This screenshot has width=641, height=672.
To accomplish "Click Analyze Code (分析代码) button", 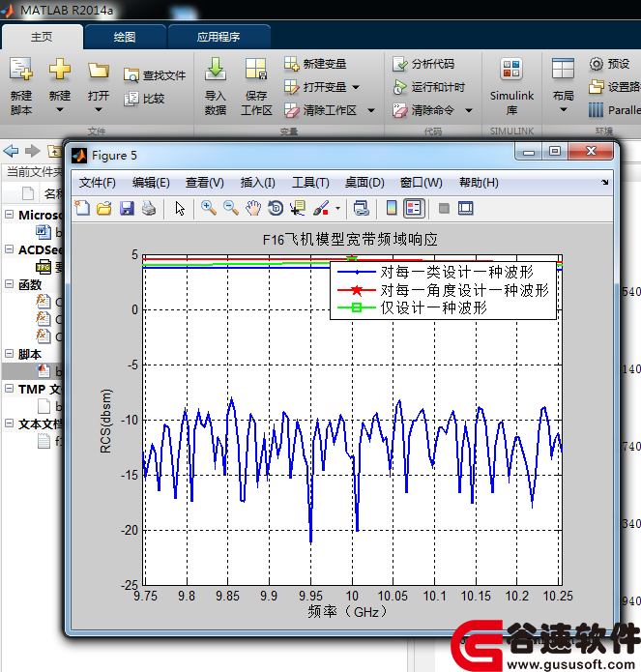I will pyautogui.click(x=423, y=64).
